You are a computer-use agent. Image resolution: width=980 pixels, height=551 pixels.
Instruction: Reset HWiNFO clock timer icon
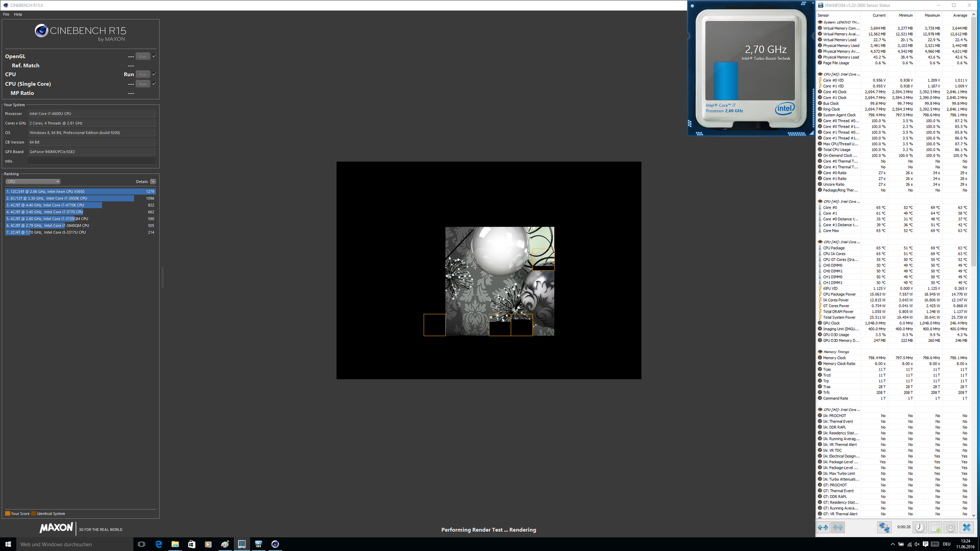coord(920,528)
